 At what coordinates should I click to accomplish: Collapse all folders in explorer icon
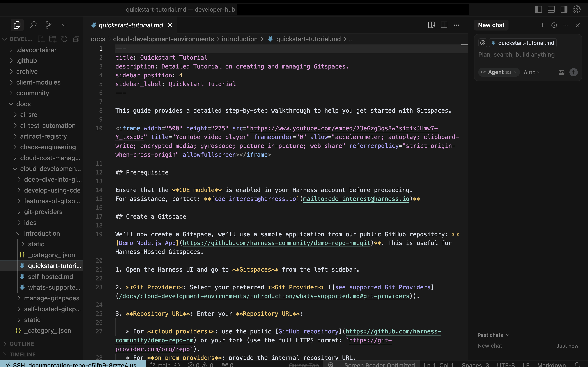point(76,39)
